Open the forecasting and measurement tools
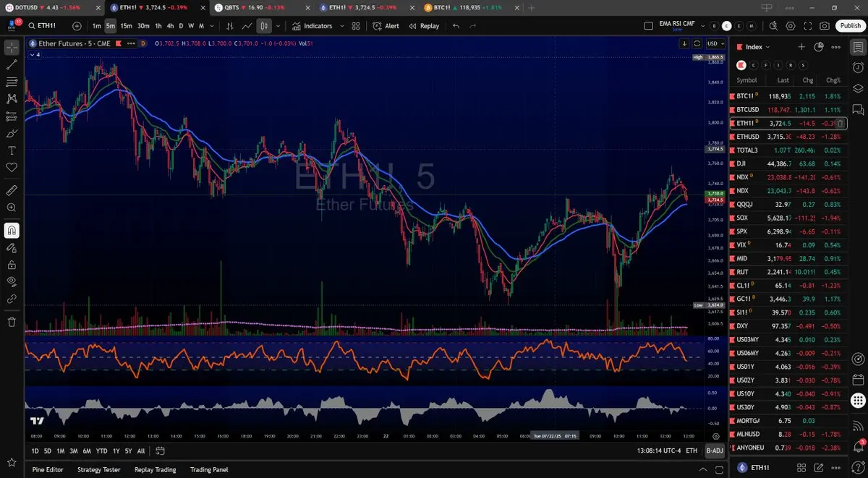This screenshot has width=868, height=478. coord(12,116)
